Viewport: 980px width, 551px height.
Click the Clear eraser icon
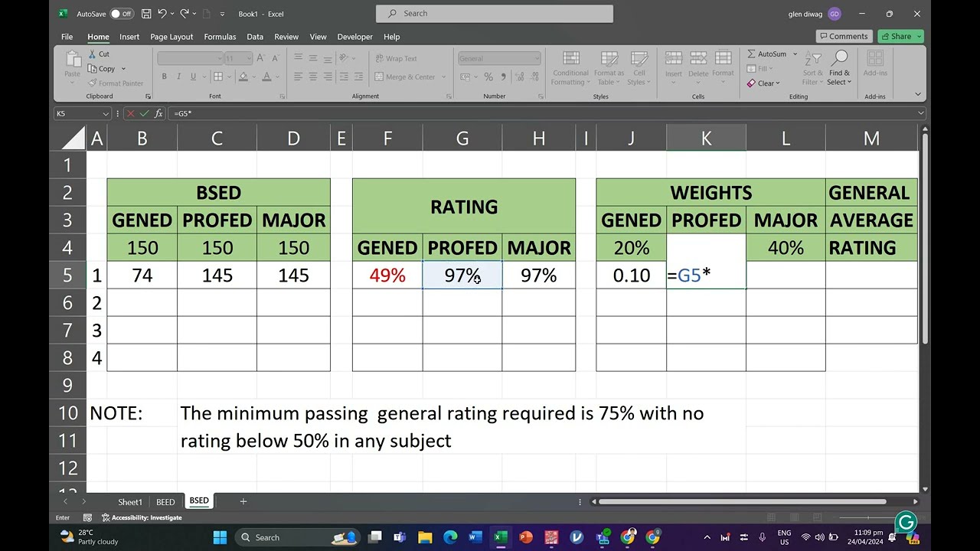click(x=751, y=83)
